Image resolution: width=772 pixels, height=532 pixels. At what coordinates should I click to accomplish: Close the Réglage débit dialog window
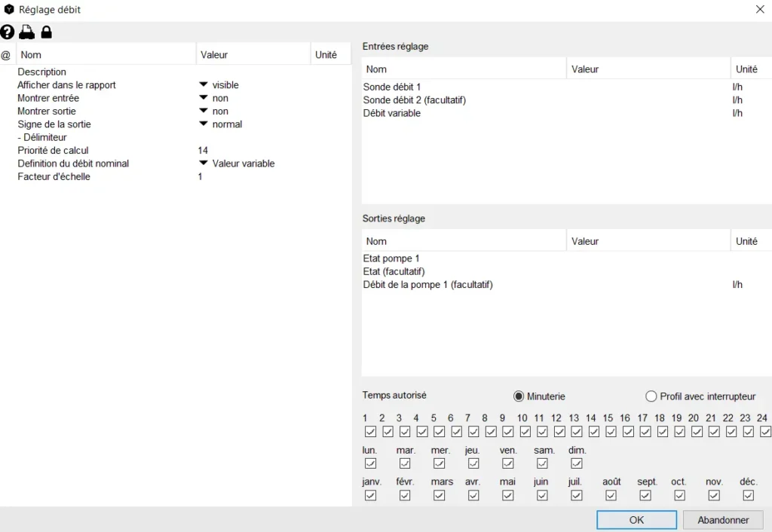point(759,10)
